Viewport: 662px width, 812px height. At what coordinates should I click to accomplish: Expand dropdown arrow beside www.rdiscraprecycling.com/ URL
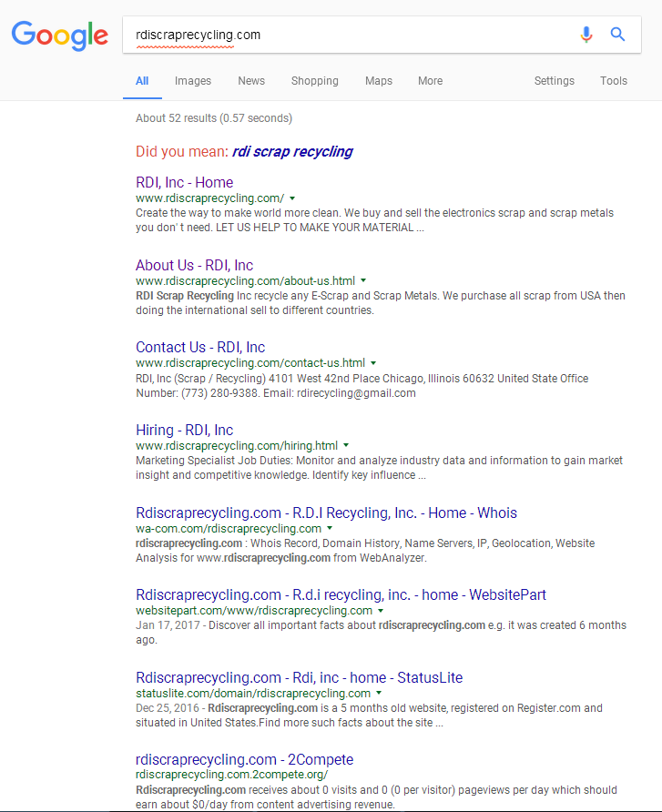tap(292, 198)
